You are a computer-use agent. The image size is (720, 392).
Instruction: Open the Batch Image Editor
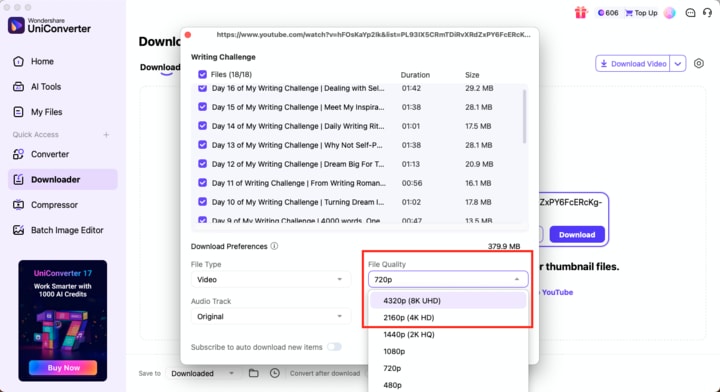[67, 230]
